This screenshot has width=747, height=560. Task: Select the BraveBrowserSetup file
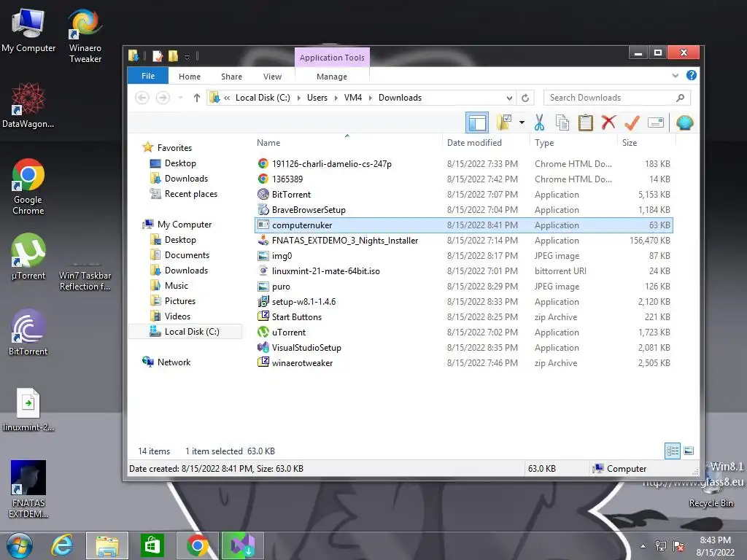tap(464, 210)
